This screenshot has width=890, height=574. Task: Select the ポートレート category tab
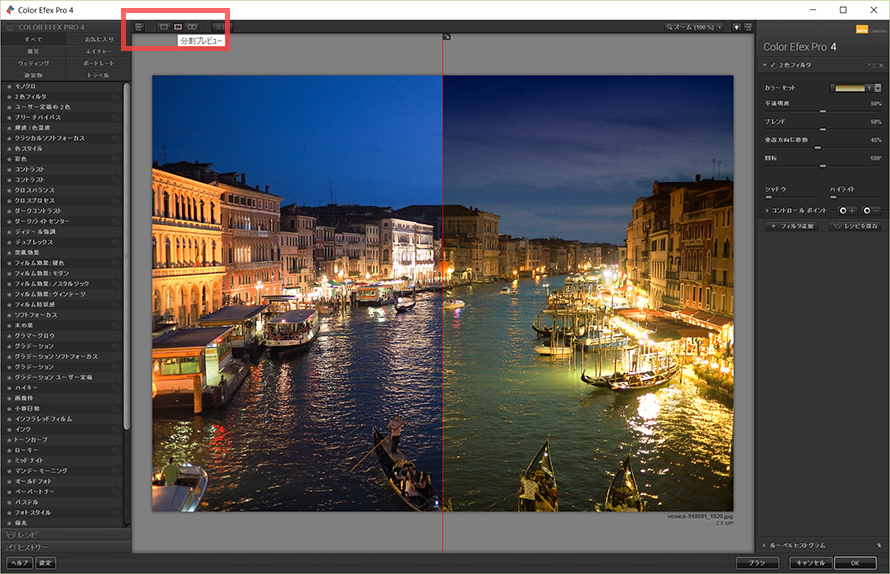[99, 63]
